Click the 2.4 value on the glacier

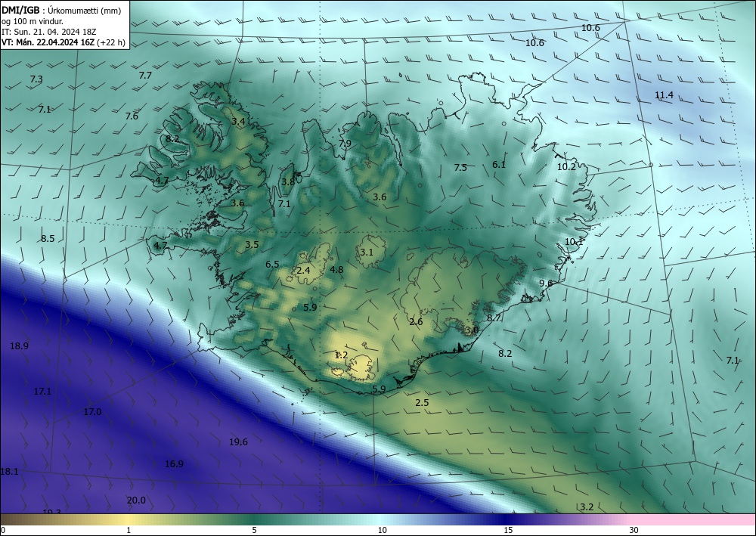coord(303,271)
